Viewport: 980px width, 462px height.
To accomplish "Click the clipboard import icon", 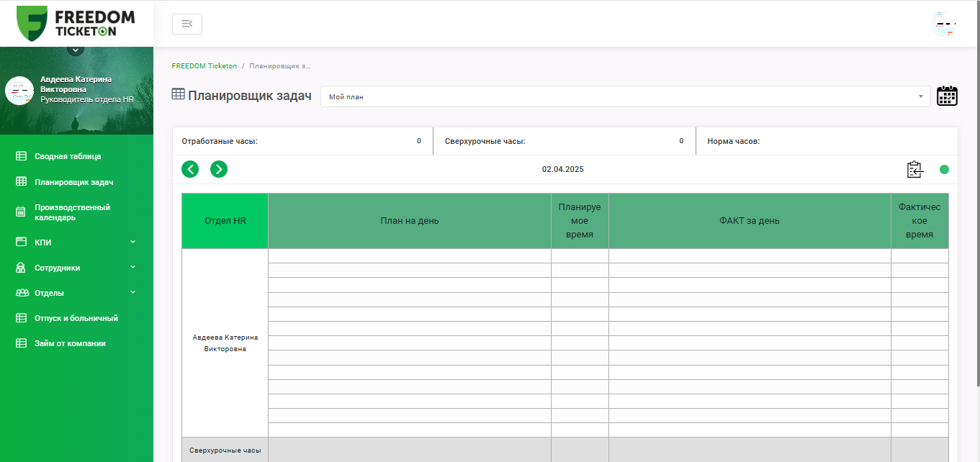I will (x=914, y=169).
